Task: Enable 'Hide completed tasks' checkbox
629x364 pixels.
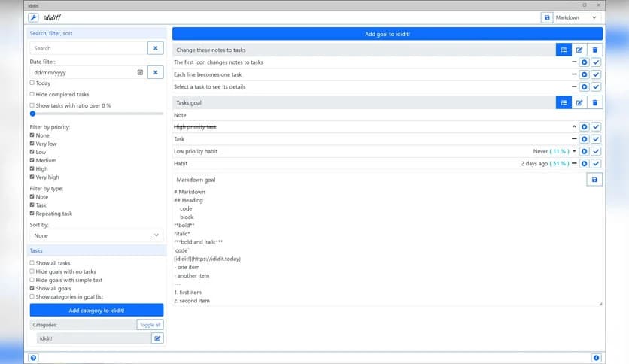Action: coord(32,94)
